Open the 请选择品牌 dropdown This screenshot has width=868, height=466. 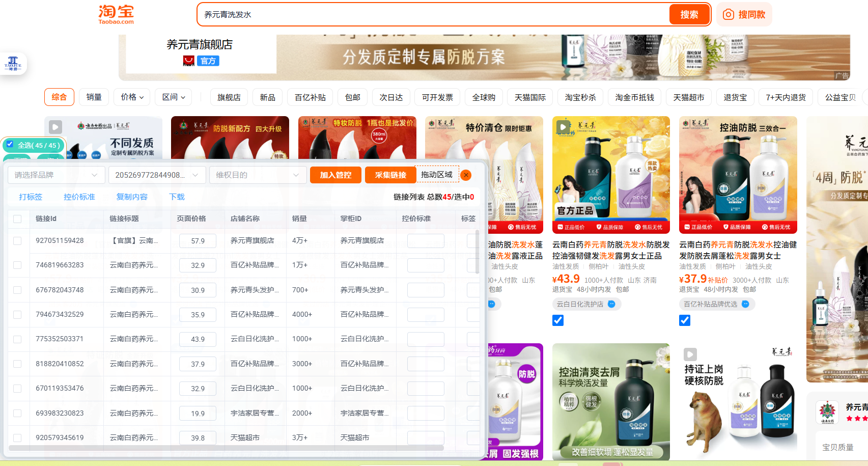pyautogui.click(x=56, y=175)
